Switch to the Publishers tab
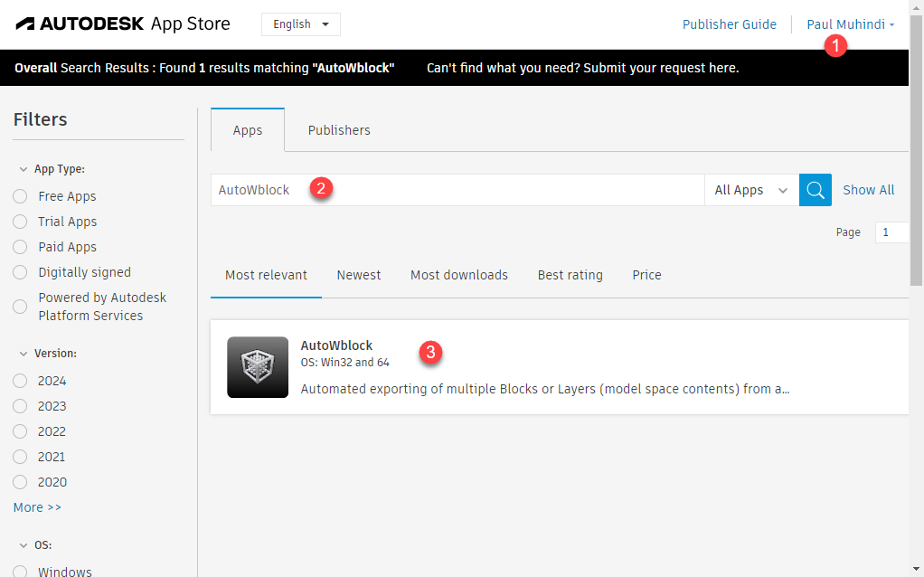Screen dimensions: 924x577 [x=339, y=129]
